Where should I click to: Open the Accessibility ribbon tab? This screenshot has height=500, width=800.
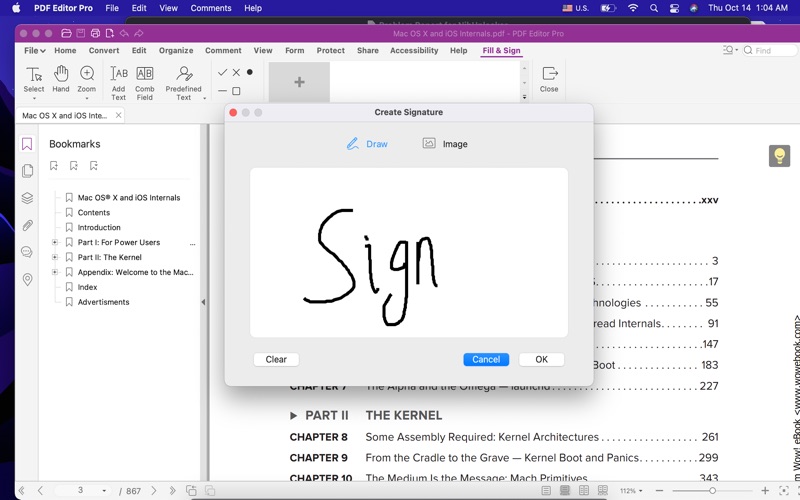414,51
